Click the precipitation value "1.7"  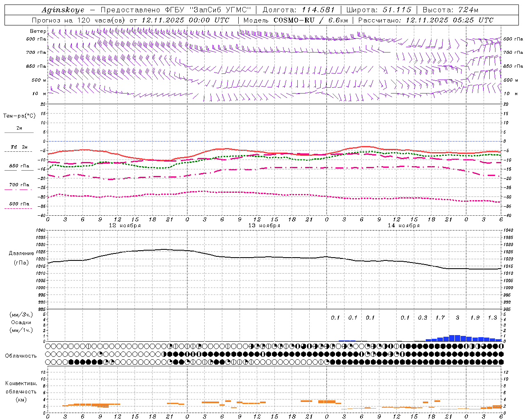point(440,317)
